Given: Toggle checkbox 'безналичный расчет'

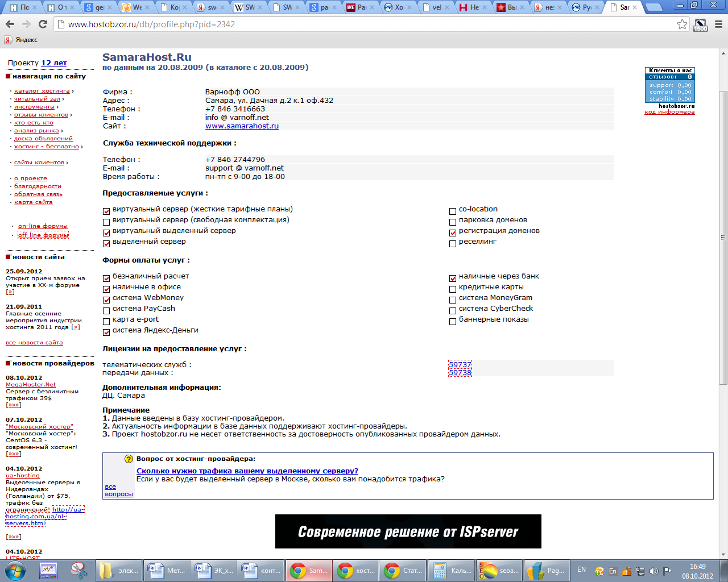Looking at the screenshot, I should [x=106, y=278].
